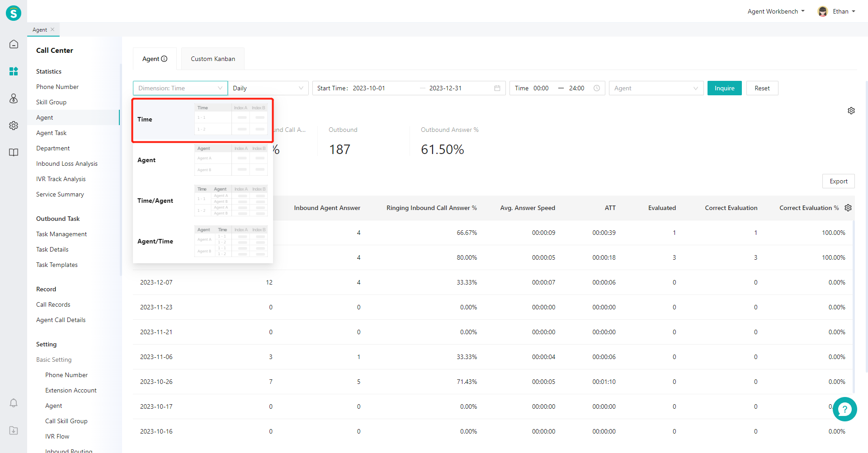
Task: Click the Ringing Inbound Call Answer % header
Action: pos(432,208)
